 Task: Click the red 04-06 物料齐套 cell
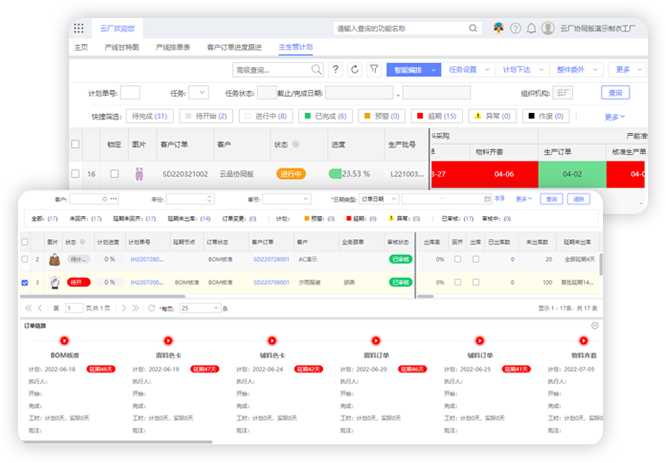pyautogui.click(x=504, y=173)
